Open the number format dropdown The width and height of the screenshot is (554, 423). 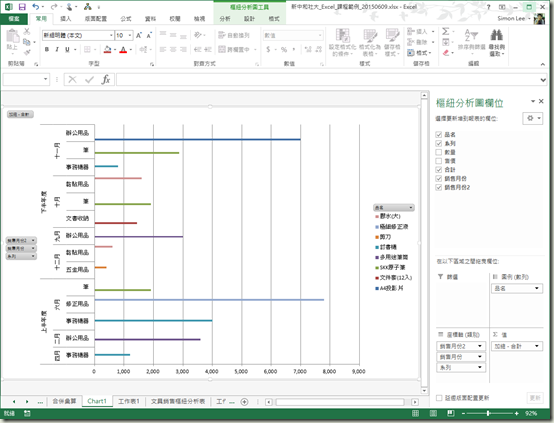point(320,35)
